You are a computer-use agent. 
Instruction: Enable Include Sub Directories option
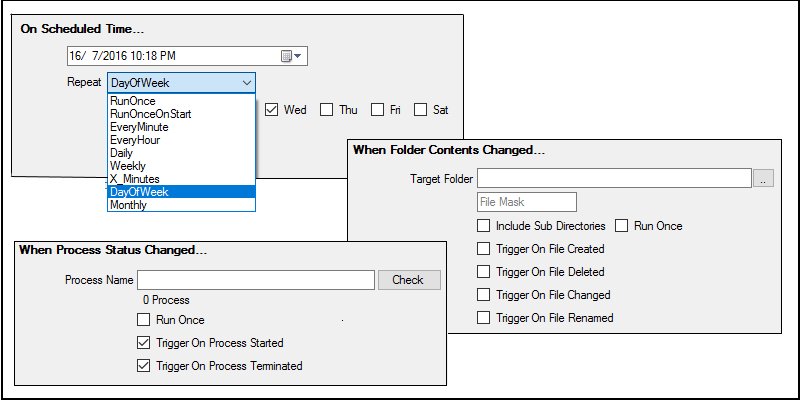click(483, 226)
